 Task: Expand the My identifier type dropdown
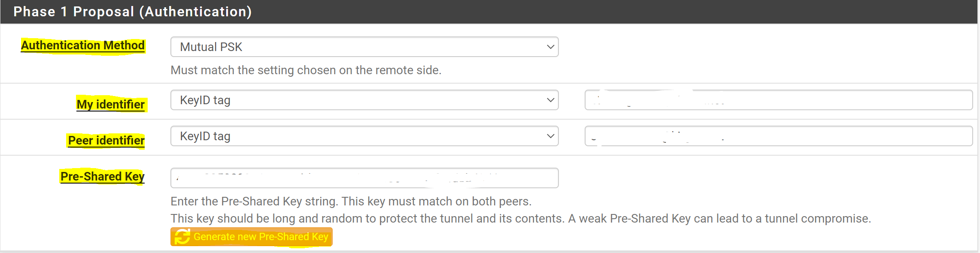coord(364,100)
